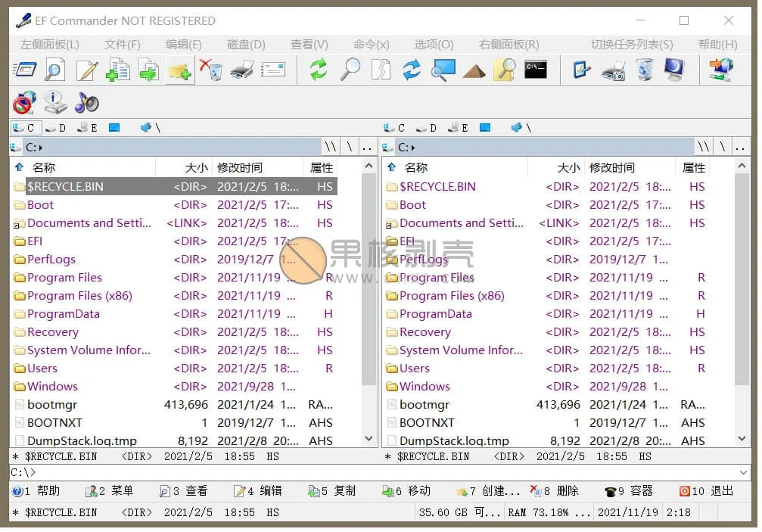The image size is (762, 532).
Task: Open the command prompt console icon
Action: (x=536, y=70)
